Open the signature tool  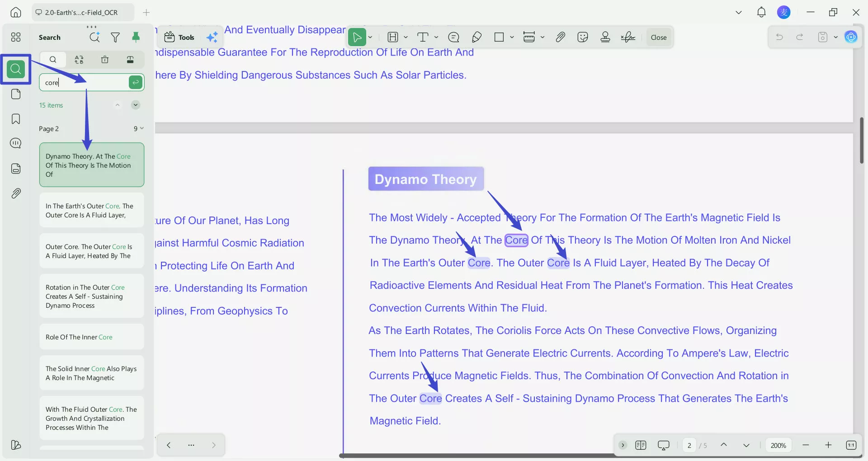(628, 37)
